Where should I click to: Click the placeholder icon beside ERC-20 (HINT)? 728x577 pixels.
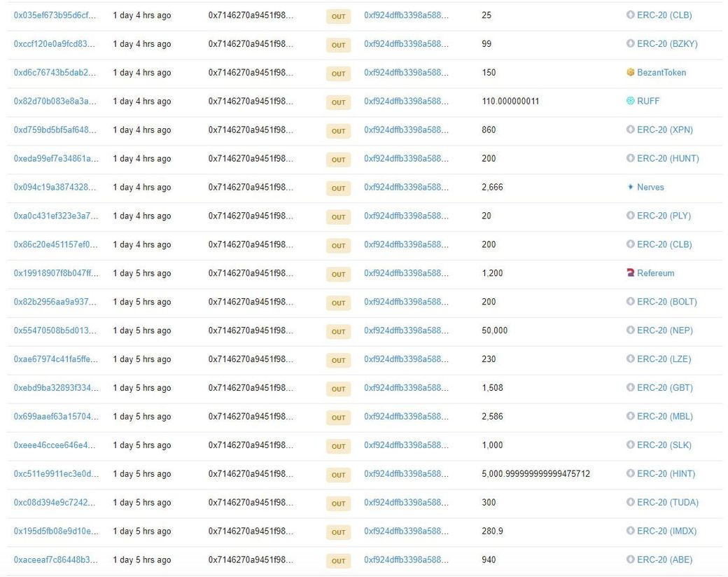(x=630, y=473)
